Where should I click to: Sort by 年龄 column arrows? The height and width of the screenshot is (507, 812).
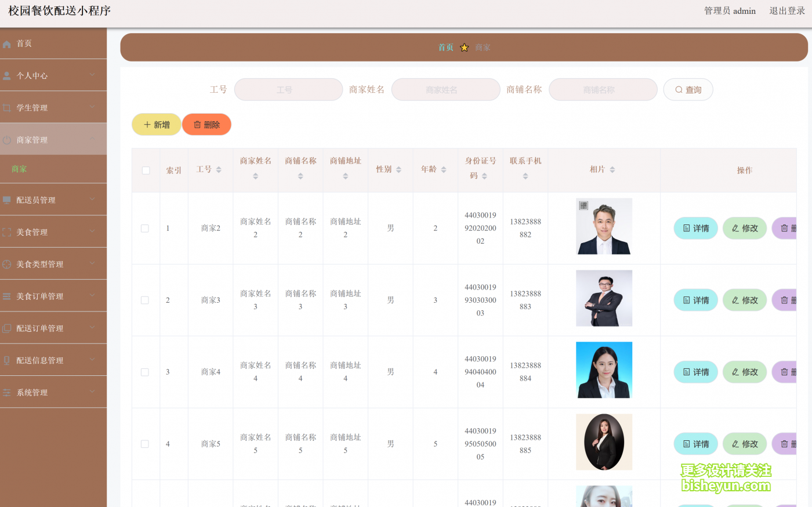(444, 169)
